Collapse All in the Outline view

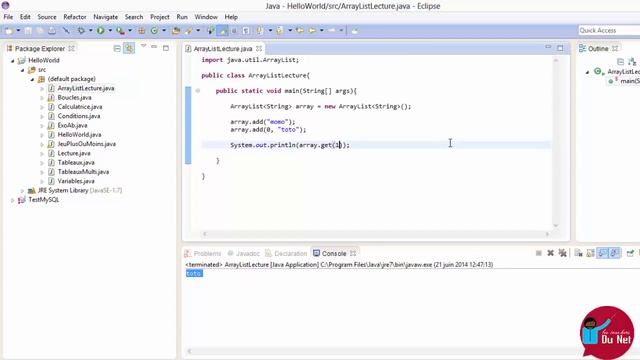620,62
